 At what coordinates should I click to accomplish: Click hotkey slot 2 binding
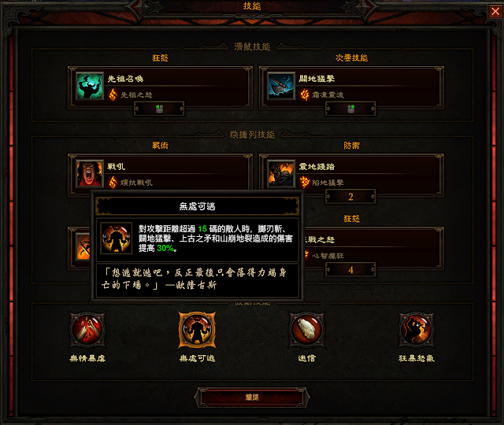[350, 197]
